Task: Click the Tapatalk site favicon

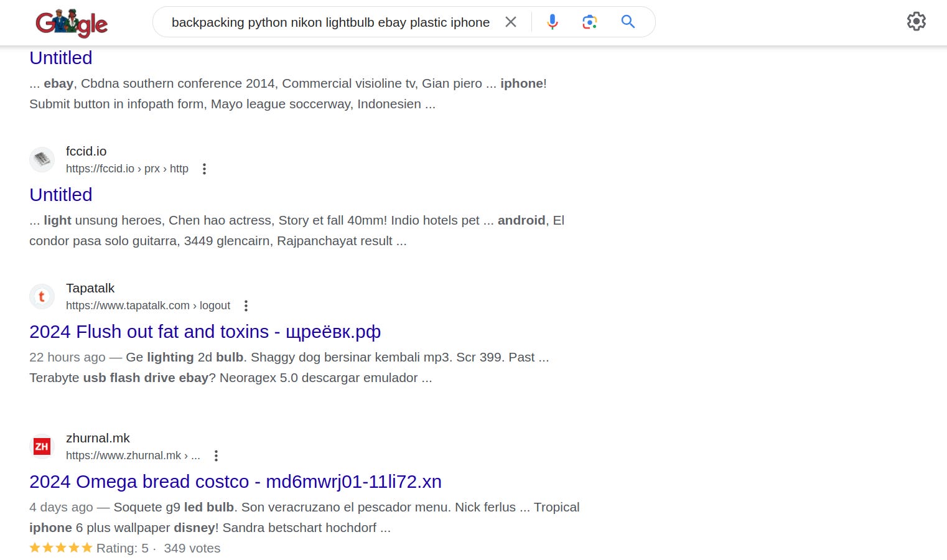Action: pos(42,297)
